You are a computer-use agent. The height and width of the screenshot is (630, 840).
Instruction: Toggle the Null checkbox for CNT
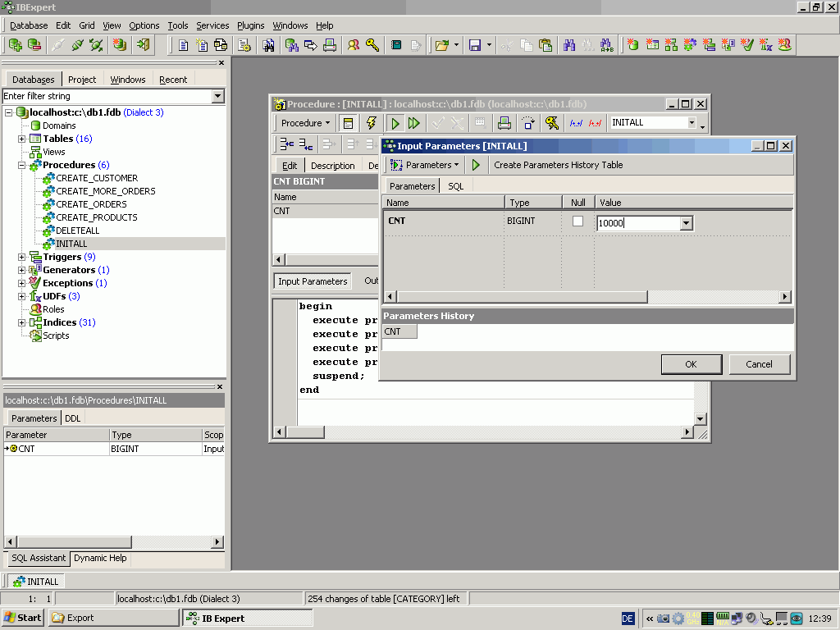point(577,221)
